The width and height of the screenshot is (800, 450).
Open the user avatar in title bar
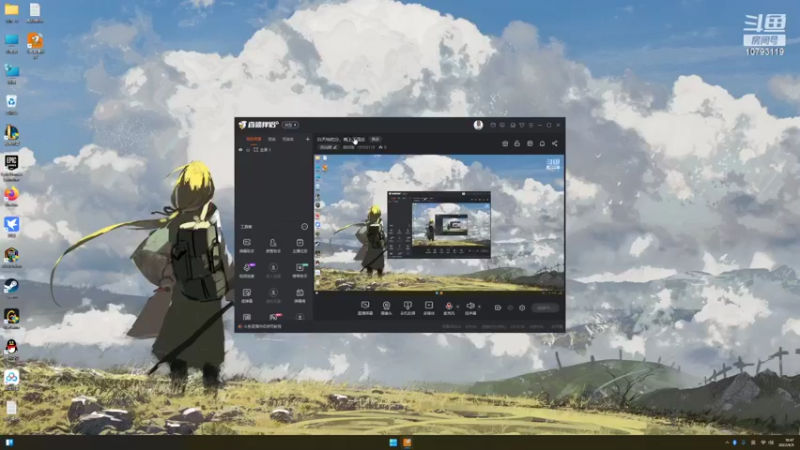pos(478,125)
